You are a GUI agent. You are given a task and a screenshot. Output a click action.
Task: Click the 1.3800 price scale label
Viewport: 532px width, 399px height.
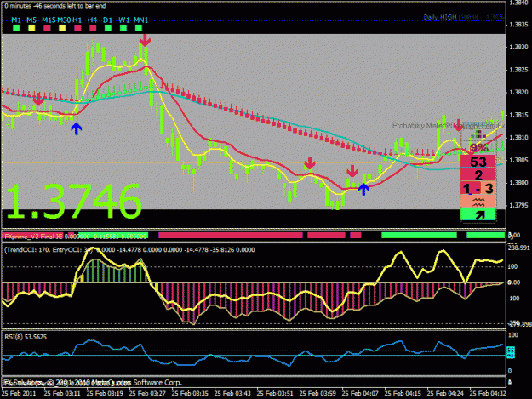coord(519,183)
